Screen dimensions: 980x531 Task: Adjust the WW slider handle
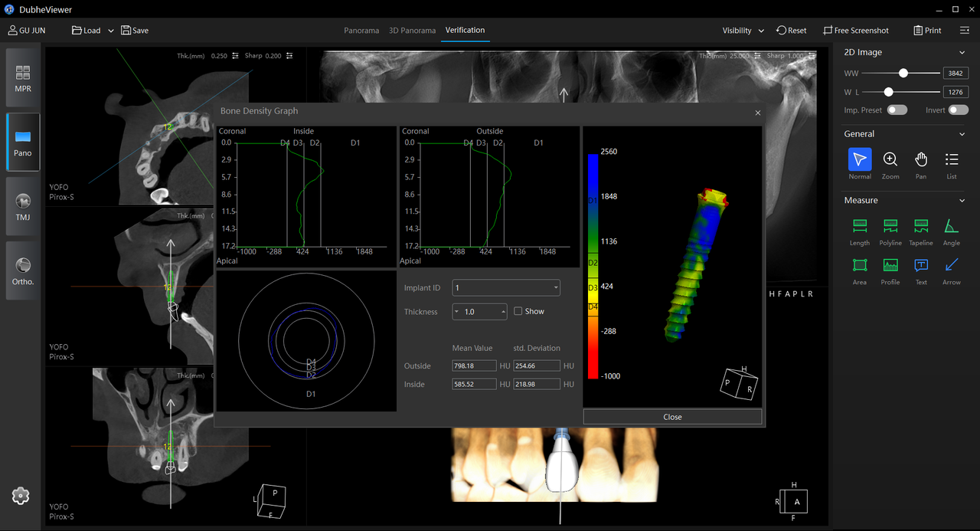[x=903, y=74]
